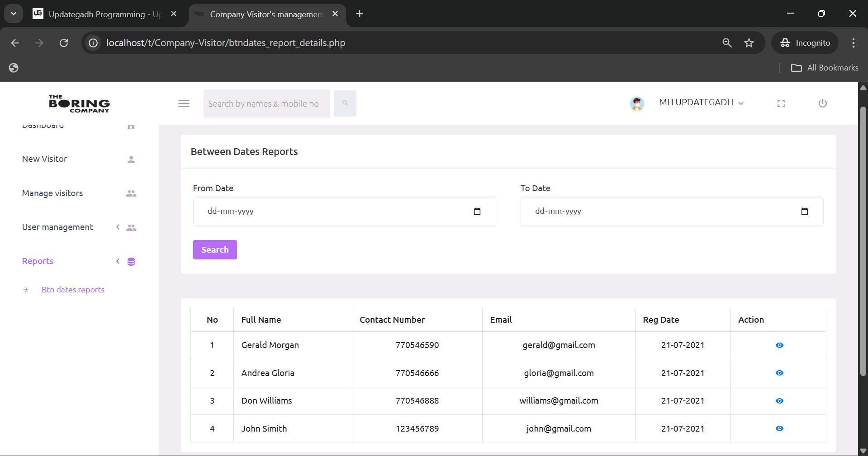Screen dimensions: 868x456
Task: Focus the names & mobile search field
Action: click(266, 103)
